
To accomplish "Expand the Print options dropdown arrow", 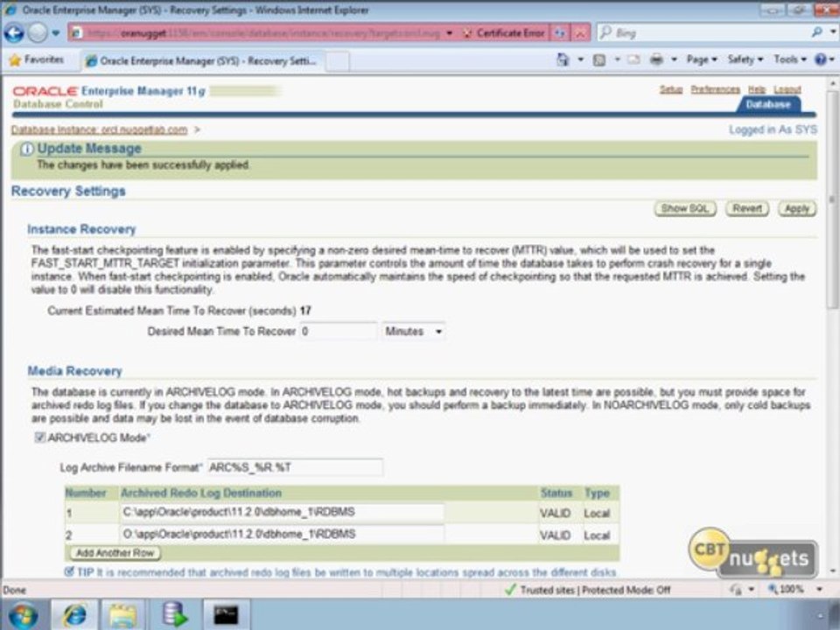I will coord(674,59).
